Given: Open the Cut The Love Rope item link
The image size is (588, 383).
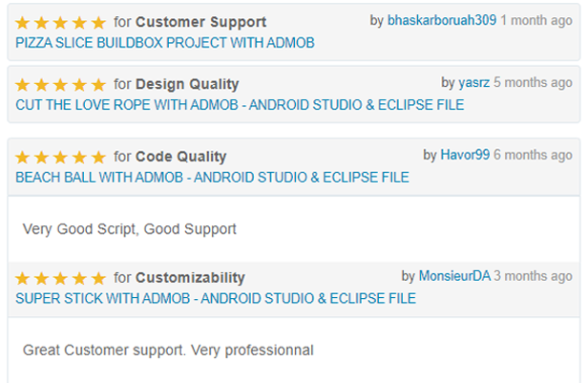Looking at the screenshot, I should pyautogui.click(x=240, y=104).
